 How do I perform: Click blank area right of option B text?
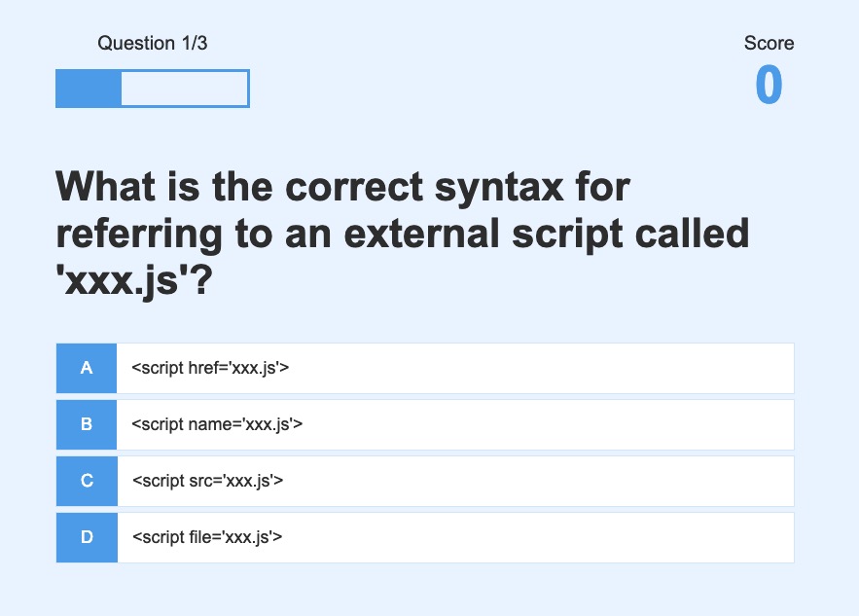(x=548, y=424)
